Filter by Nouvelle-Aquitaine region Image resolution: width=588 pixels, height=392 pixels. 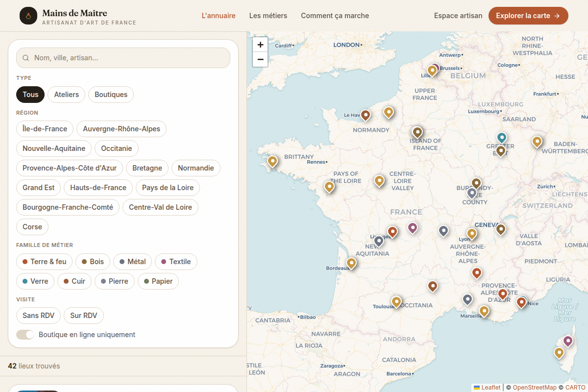click(x=54, y=148)
